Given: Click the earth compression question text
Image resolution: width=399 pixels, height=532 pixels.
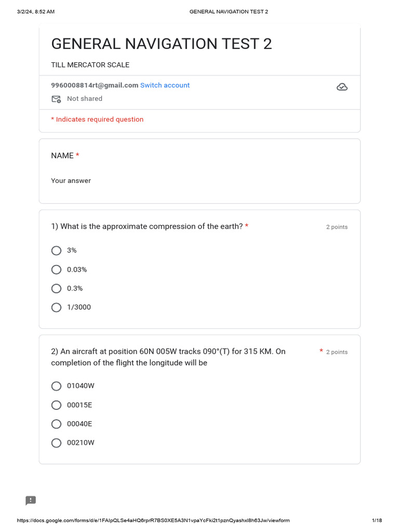Looking at the screenshot, I should click(x=147, y=227).
